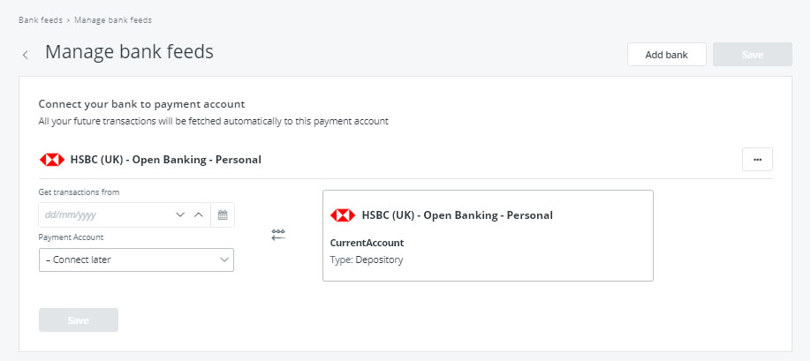
Task: Click the Manage bank feeds page title
Action: point(129,52)
